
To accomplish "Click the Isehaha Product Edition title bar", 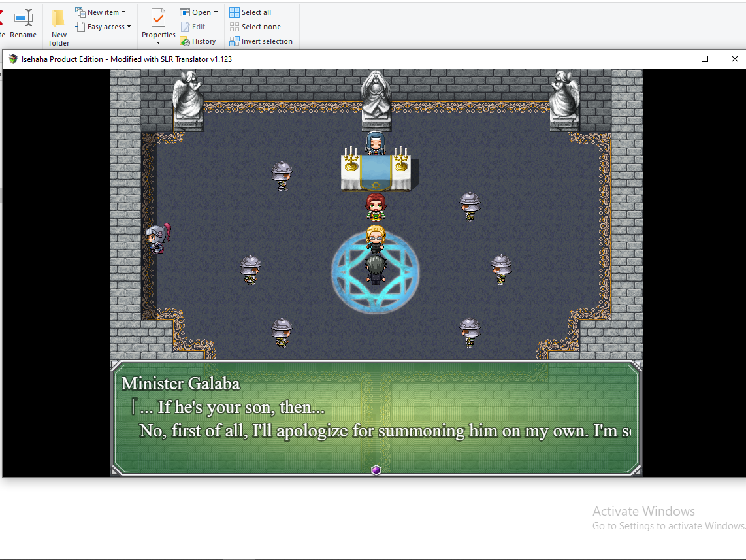I will 392,59.
